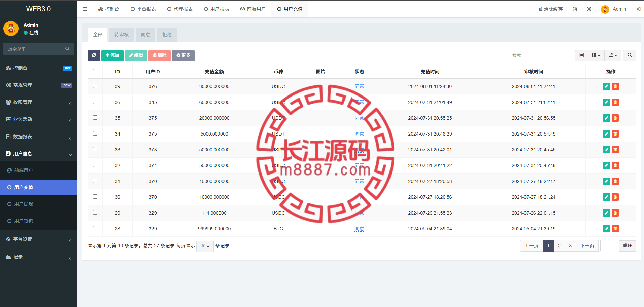644x307 pixels.
Task: Select the 同意 filter tab above toolbar
Action: point(145,35)
